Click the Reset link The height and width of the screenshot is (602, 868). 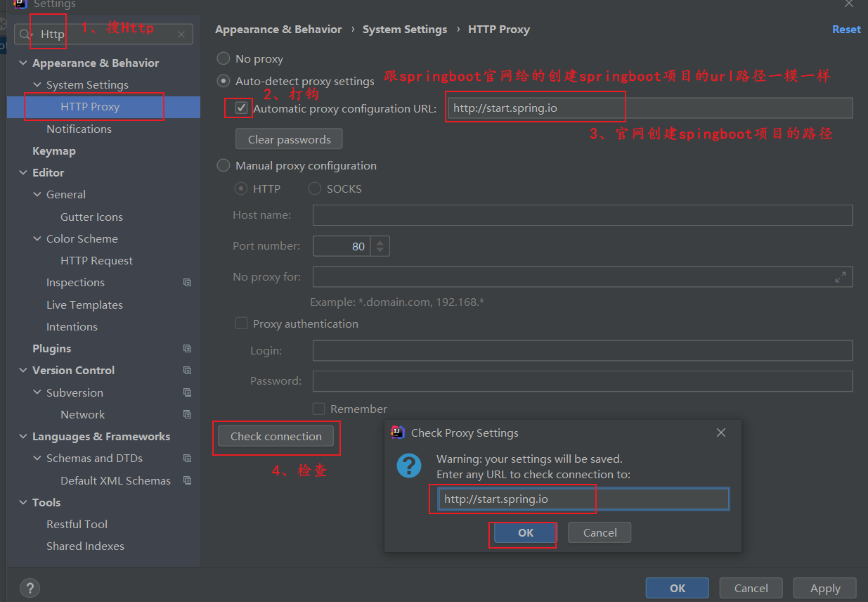point(846,30)
